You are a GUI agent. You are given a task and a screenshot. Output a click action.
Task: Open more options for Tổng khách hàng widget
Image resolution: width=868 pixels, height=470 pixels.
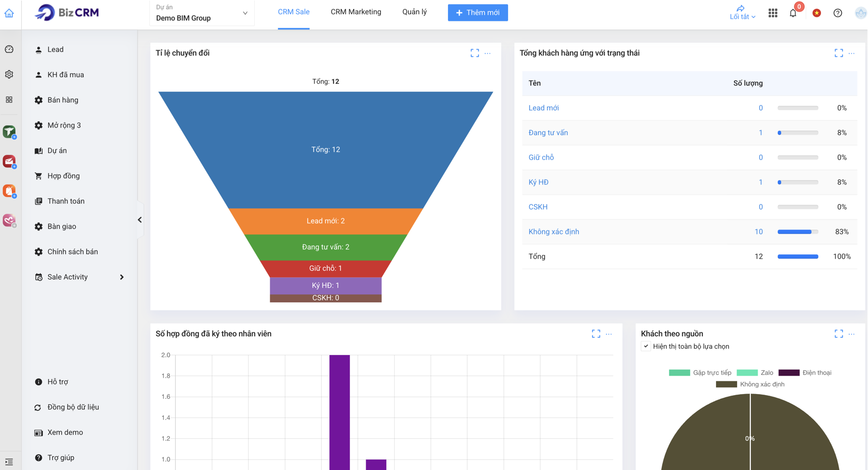[852, 53]
